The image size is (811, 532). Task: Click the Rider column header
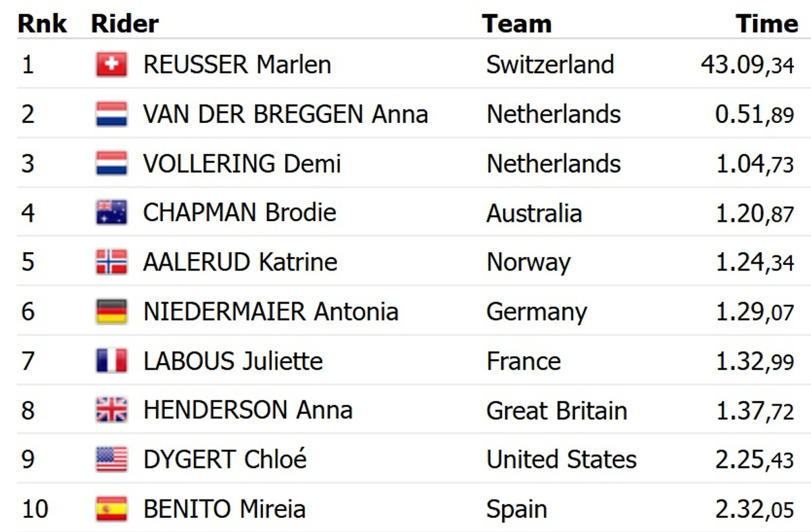click(x=125, y=24)
